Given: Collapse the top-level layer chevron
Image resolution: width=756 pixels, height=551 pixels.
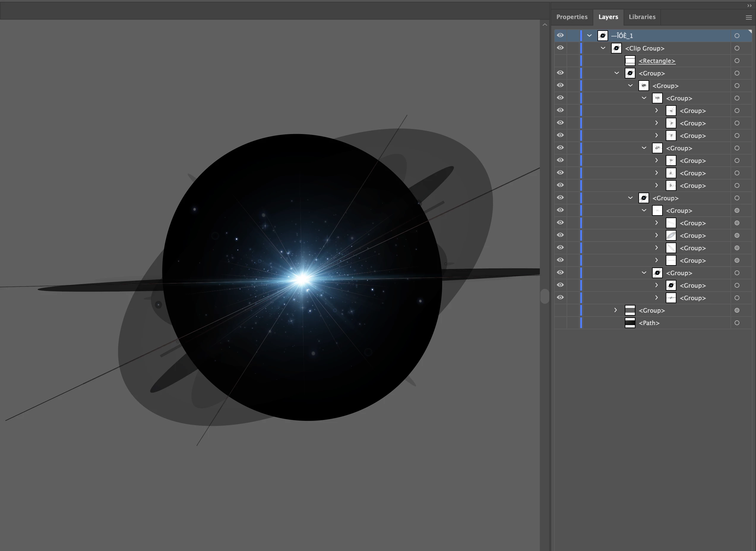Looking at the screenshot, I should 589,35.
